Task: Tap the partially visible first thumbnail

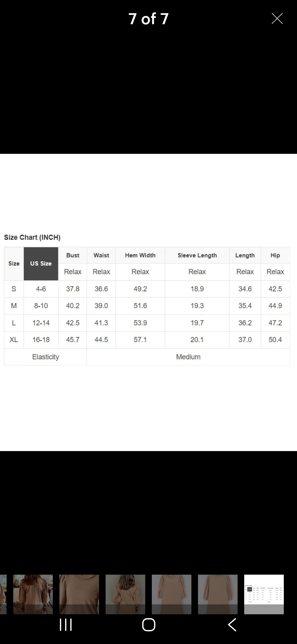Action: point(3,594)
